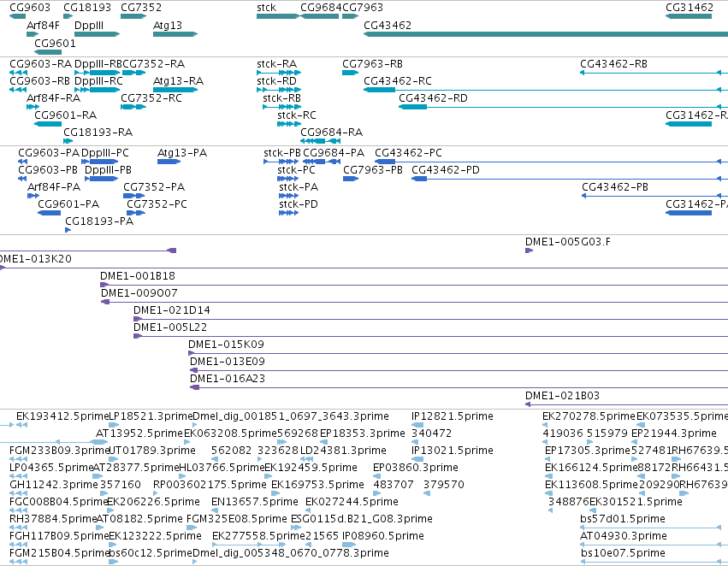Click clone DME1-013E09
The height and width of the screenshot is (566, 728).
459,371
